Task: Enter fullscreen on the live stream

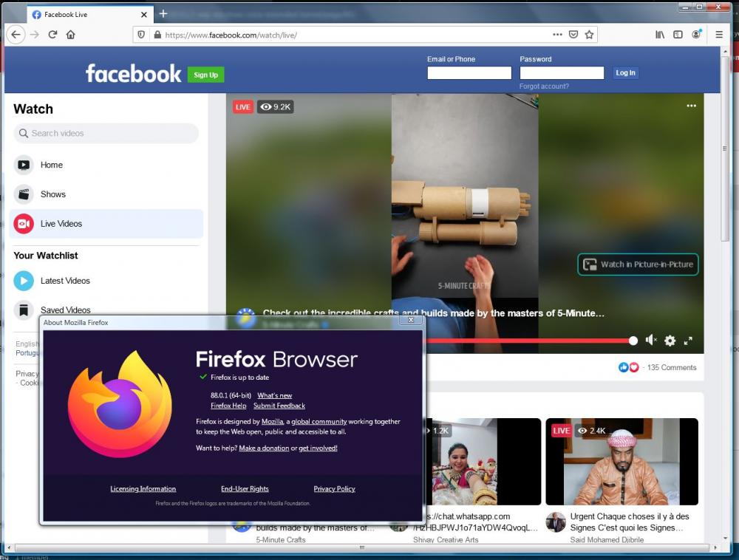Action: click(x=689, y=341)
